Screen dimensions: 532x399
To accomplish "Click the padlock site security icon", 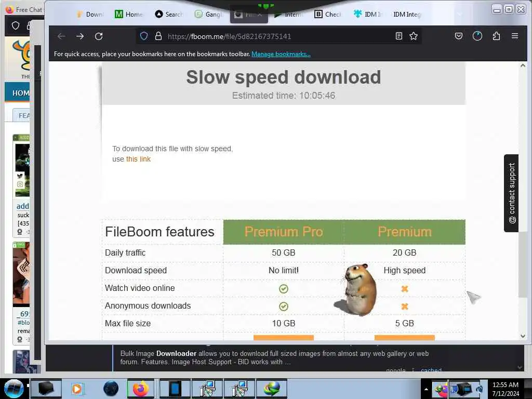I will pyautogui.click(x=158, y=36).
